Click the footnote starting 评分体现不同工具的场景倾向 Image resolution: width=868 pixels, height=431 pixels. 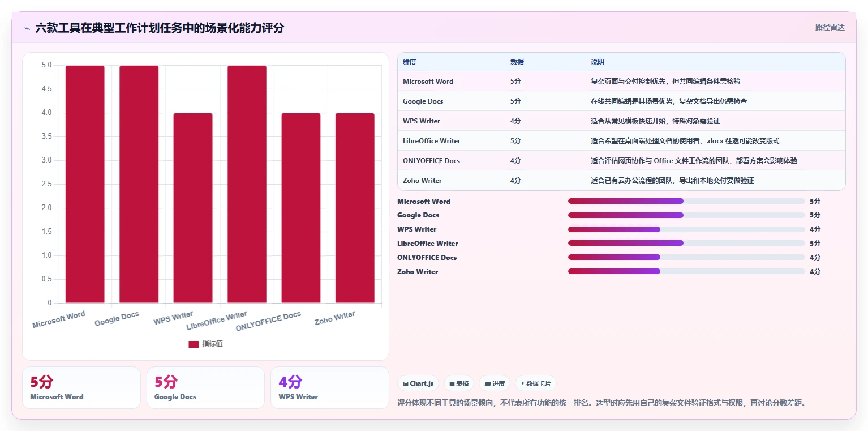point(601,403)
